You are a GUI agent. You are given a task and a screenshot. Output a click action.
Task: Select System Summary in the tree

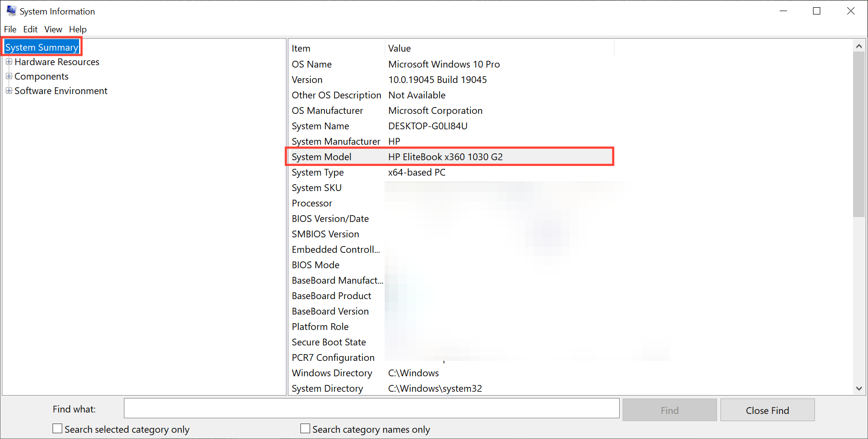(41, 47)
